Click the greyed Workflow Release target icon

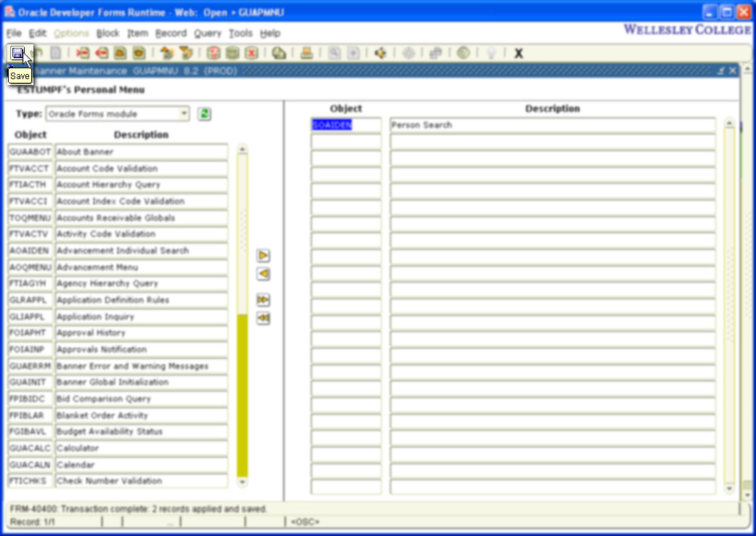(x=409, y=53)
